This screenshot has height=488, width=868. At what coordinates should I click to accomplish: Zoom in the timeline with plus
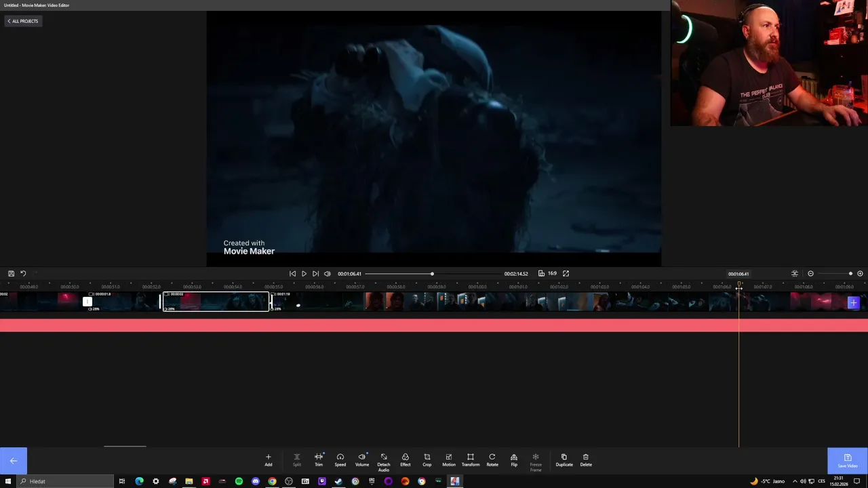click(860, 273)
